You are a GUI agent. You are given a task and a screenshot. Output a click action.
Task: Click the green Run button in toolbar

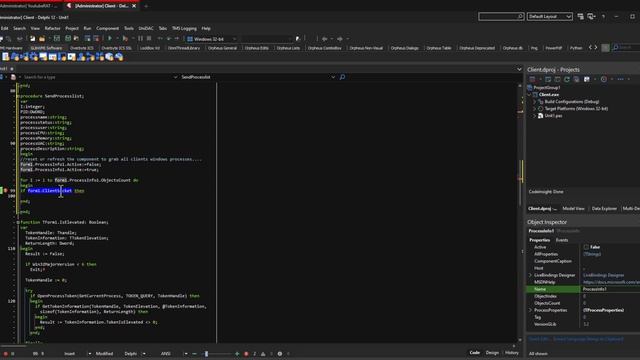[110, 38]
